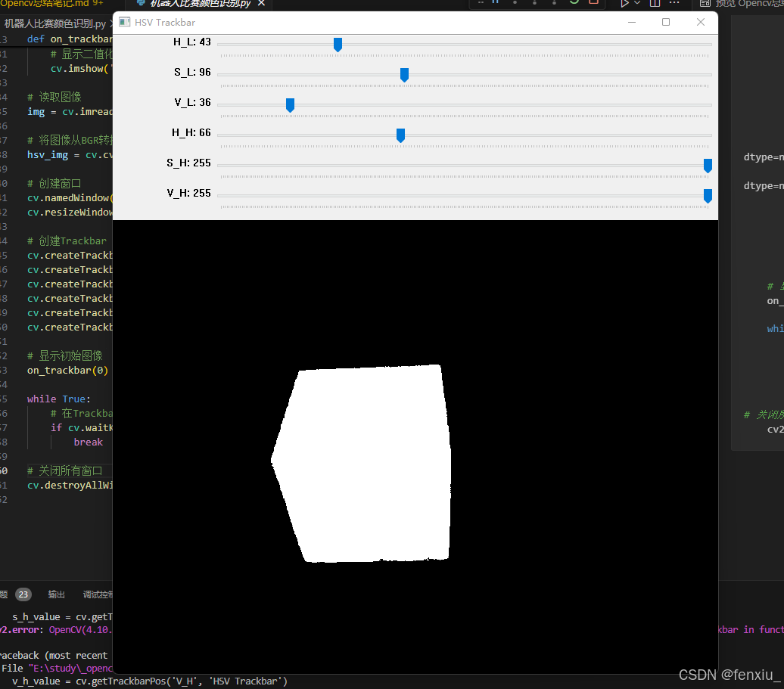This screenshot has height=689, width=784.
Task: Click the 's_h_value = cv.getT' terminal line
Action: [63, 617]
